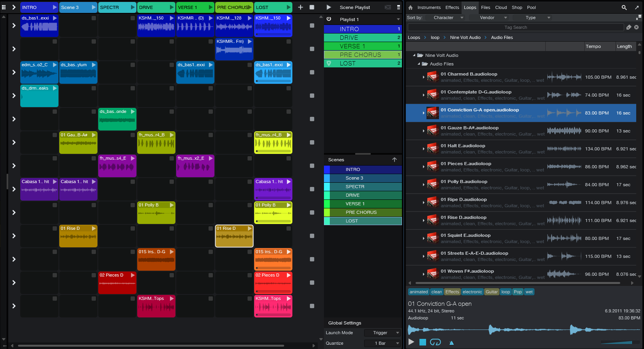Switch to the Loops browser tab

tap(470, 7)
